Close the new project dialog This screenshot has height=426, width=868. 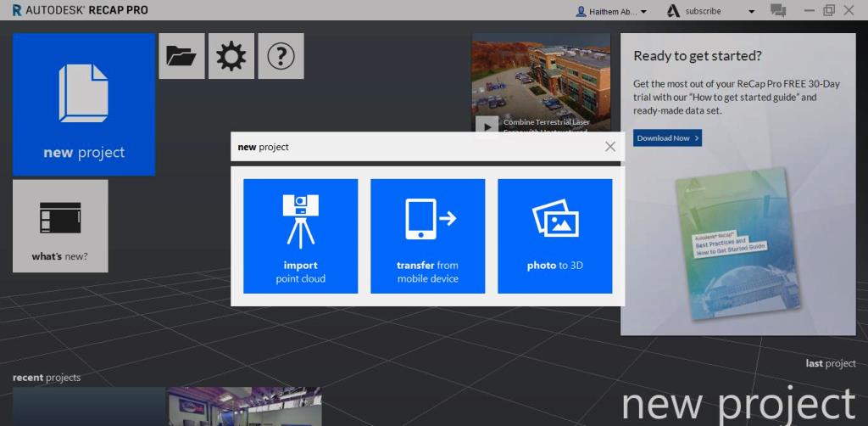pyautogui.click(x=610, y=146)
